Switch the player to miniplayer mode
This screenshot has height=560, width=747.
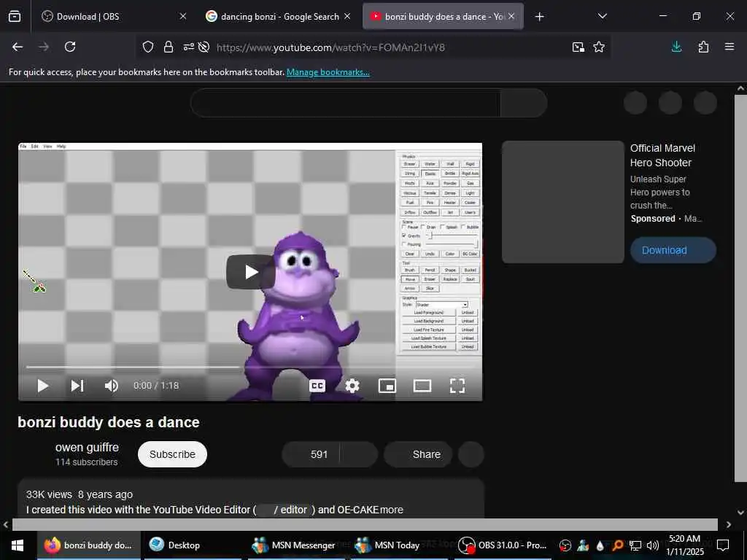pos(387,386)
